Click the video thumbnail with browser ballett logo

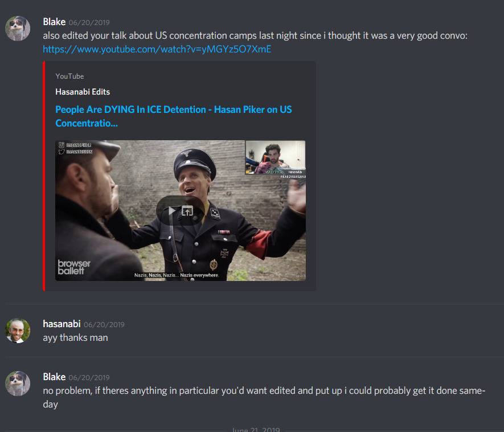pyautogui.click(x=181, y=210)
